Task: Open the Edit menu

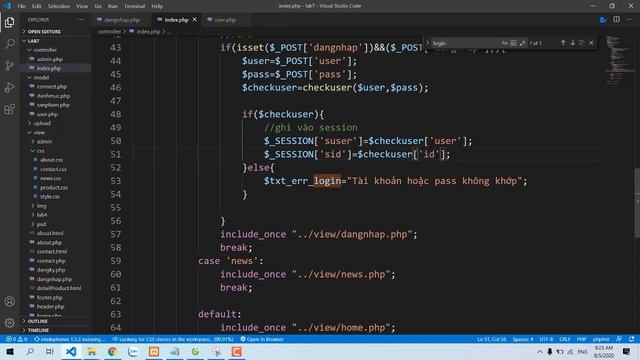Action: pyautogui.click(x=37, y=6)
